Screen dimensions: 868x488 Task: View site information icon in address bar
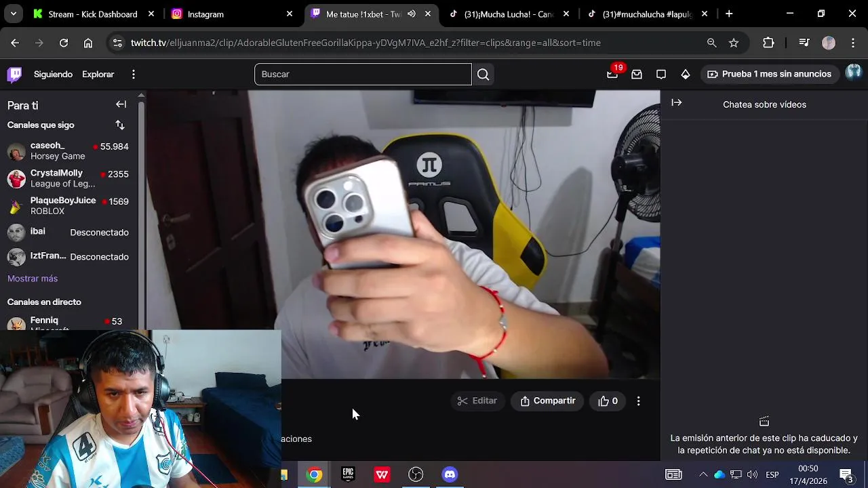click(117, 43)
